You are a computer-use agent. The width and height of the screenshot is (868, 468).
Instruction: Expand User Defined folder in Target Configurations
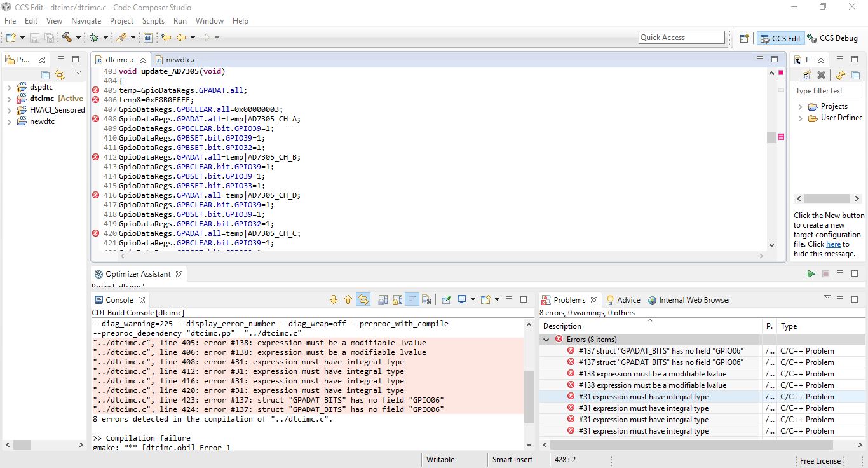800,118
